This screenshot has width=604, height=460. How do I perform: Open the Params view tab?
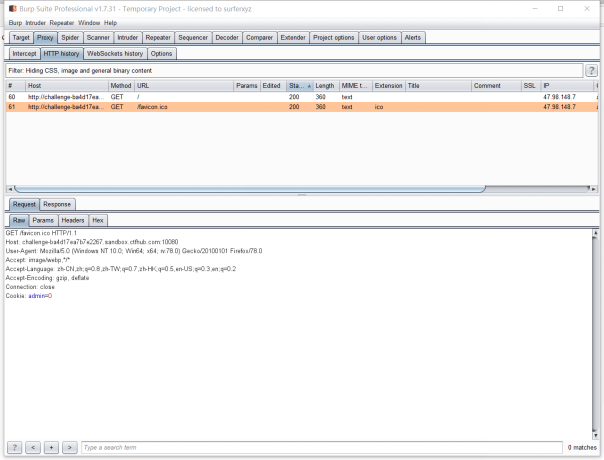[43, 220]
